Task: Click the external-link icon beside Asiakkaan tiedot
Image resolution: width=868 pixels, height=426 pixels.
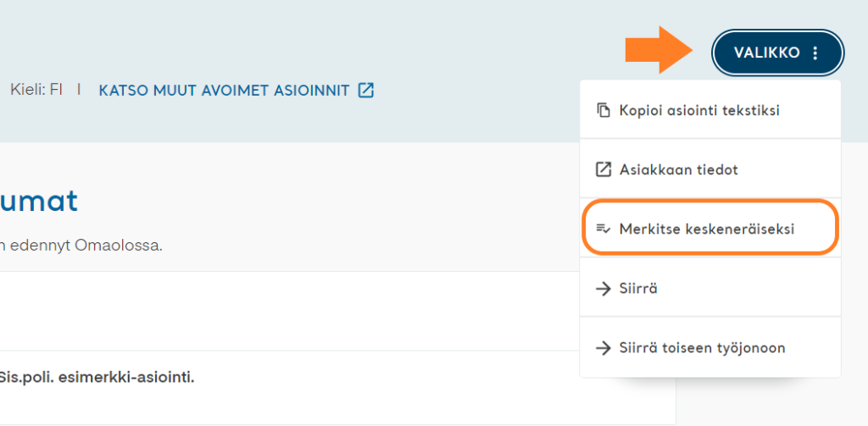Action: pos(603,169)
